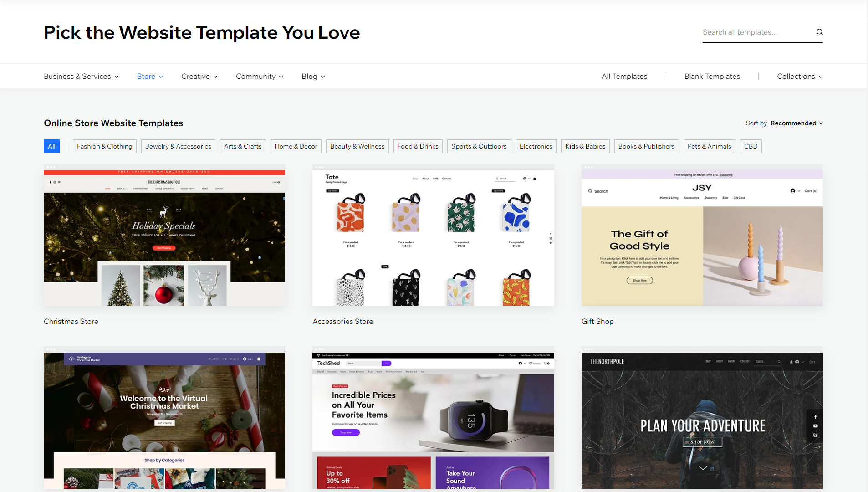Open the Christmas Store template thumbnail
The height and width of the screenshot is (492, 868).
point(164,235)
